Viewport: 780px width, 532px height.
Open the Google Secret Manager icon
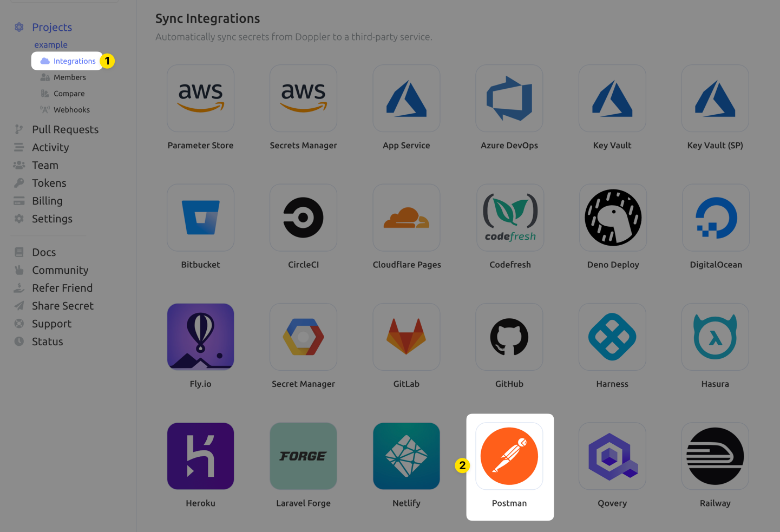(x=303, y=337)
